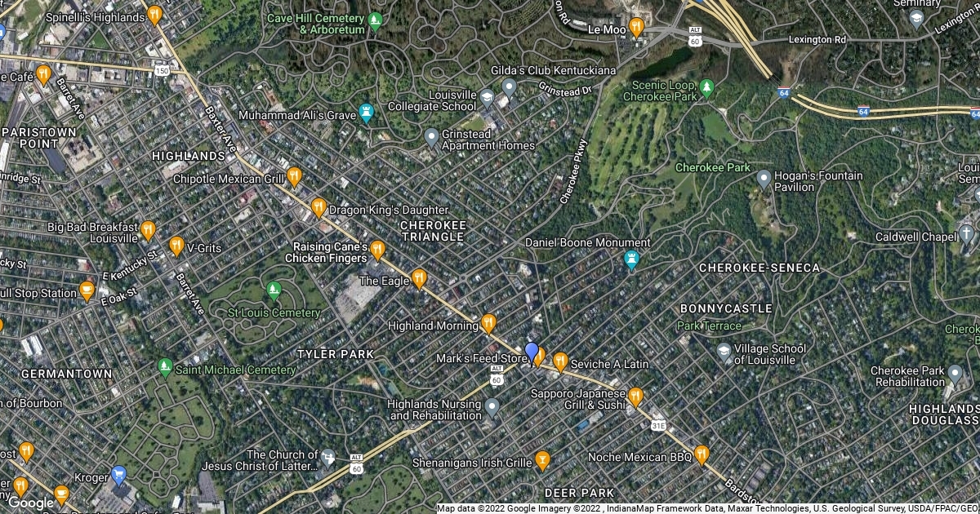The height and width of the screenshot is (514, 980).
Task: Click The Eagle restaurant icon
Action: [x=419, y=279]
